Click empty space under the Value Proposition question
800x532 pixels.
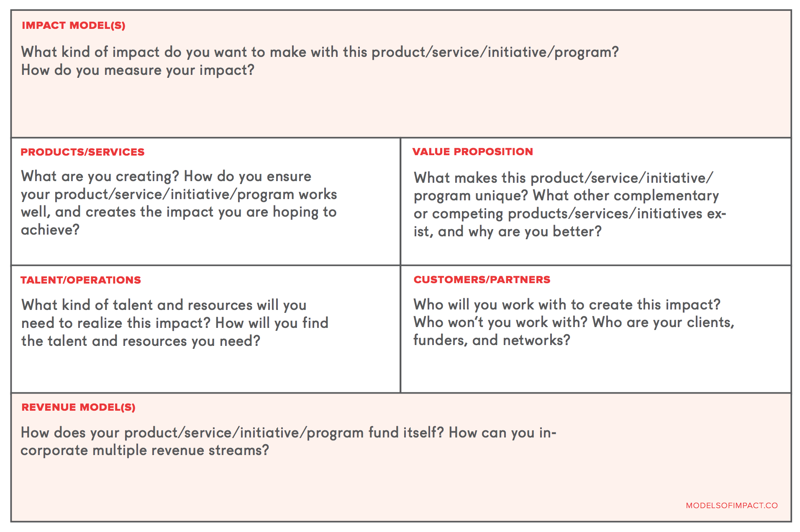[x=596, y=252]
